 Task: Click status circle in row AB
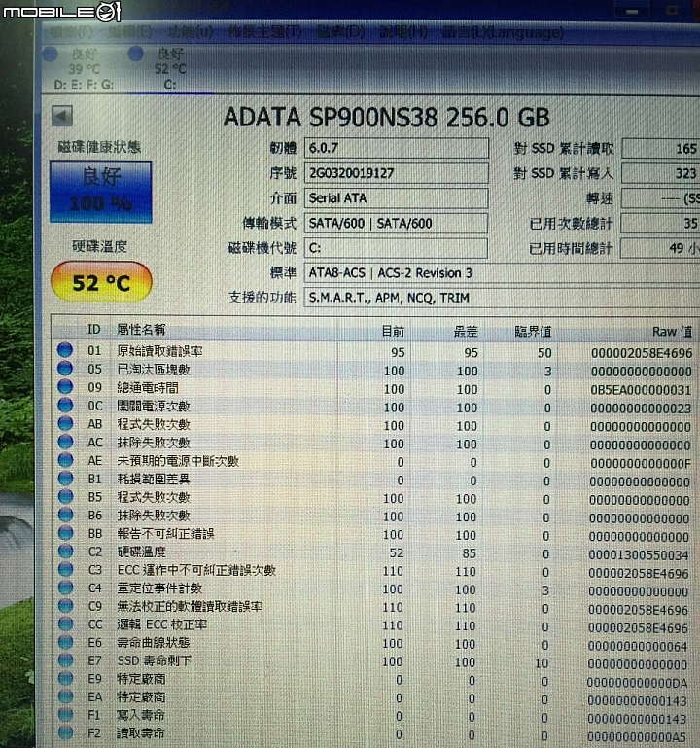coord(65,423)
